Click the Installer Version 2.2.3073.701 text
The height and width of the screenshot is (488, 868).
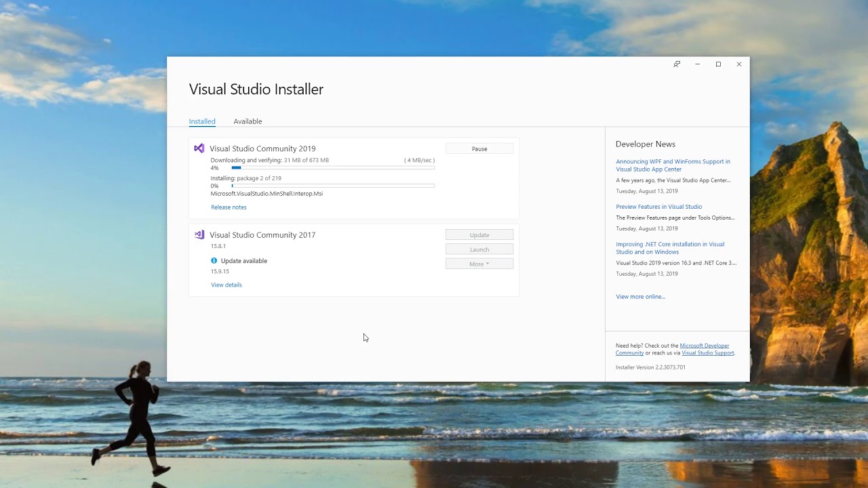coord(650,367)
